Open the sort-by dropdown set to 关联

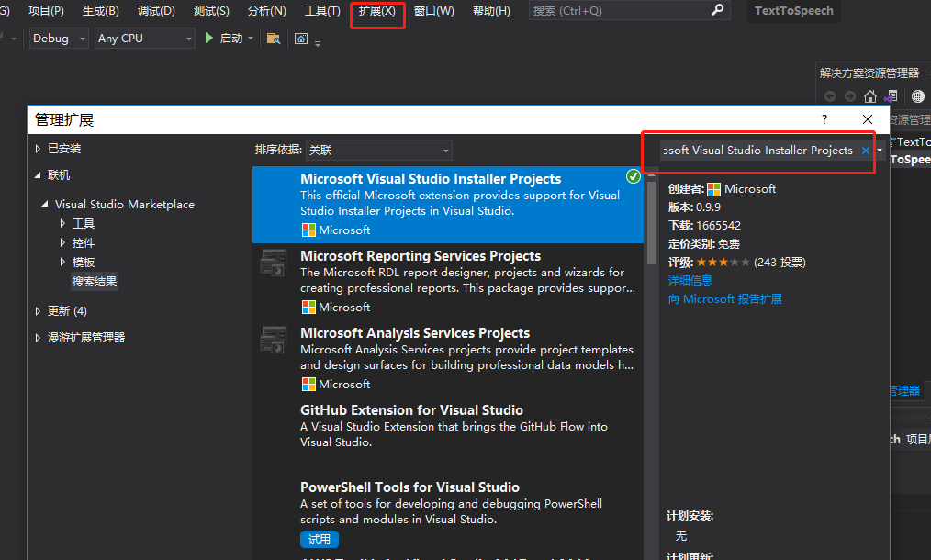379,151
